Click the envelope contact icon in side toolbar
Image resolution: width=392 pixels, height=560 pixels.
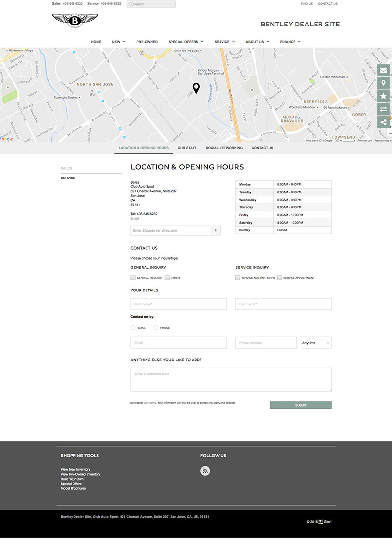(384, 71)
